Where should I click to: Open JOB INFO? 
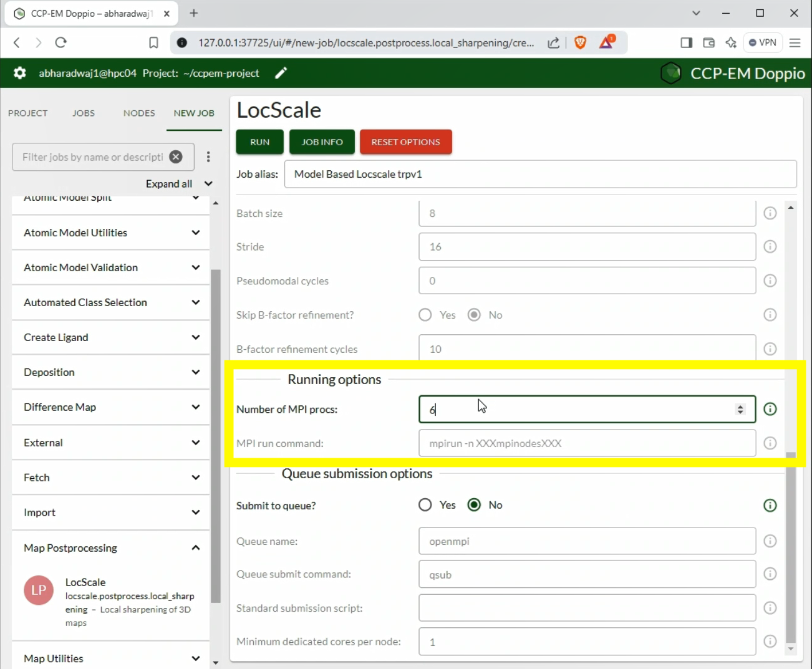click(322, 142)
